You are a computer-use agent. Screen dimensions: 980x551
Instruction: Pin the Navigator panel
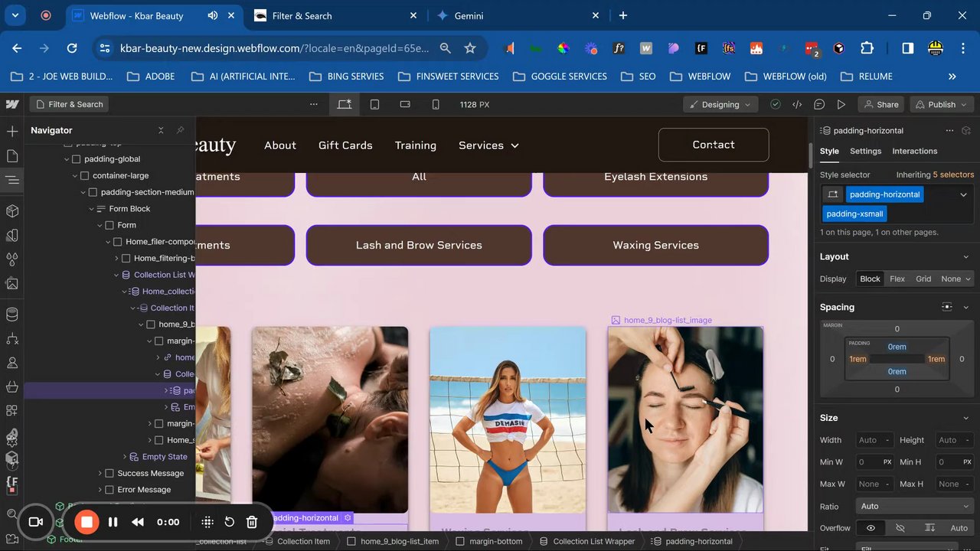[x=180, y=130]
